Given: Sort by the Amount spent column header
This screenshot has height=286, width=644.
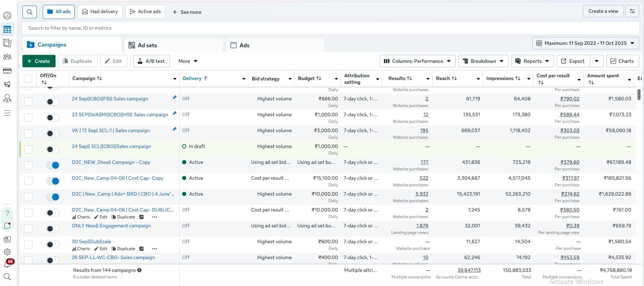Looking at the screenshot, I should (603, 79).
